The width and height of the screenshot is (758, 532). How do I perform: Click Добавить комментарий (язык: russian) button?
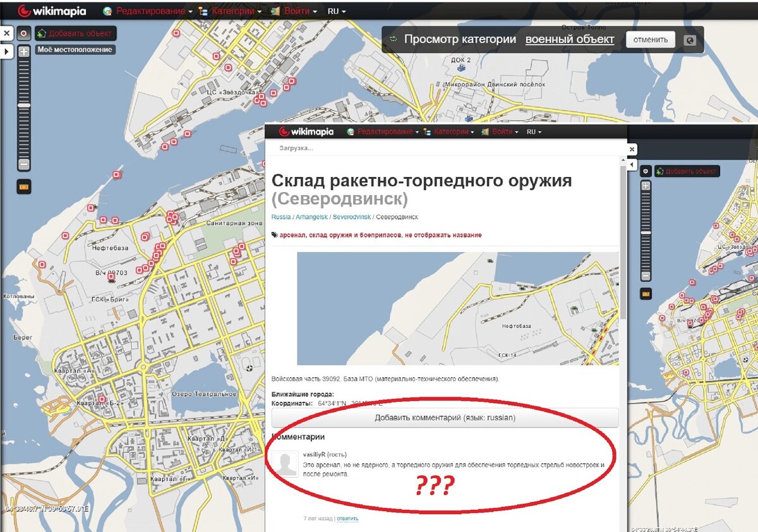coord(445,418)
